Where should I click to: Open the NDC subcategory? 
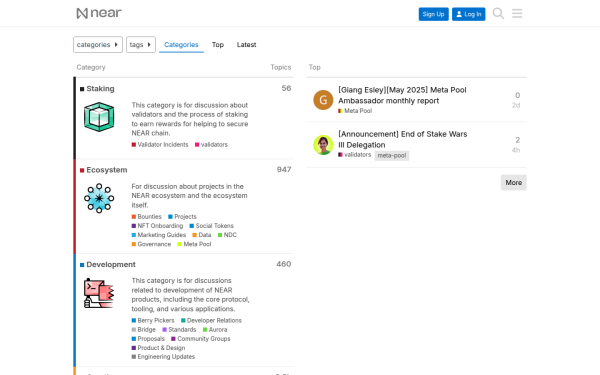(227, 235)
